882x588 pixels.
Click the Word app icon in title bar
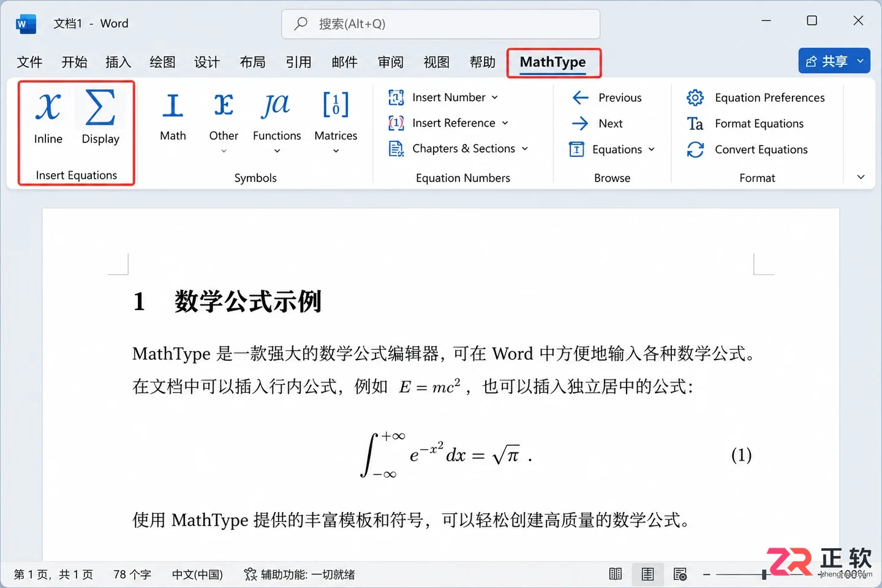pyautogui.click(x=26, y=24)
